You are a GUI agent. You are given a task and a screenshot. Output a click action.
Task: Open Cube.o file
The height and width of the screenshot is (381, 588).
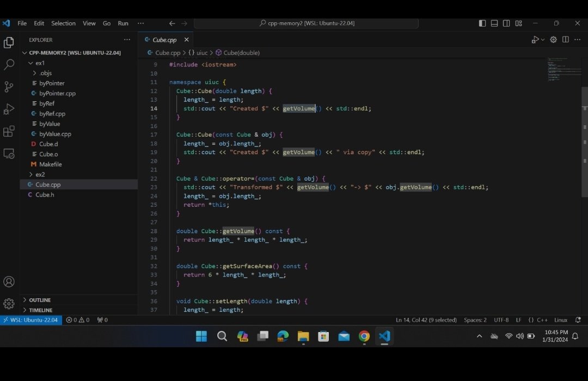pos(79,154)
